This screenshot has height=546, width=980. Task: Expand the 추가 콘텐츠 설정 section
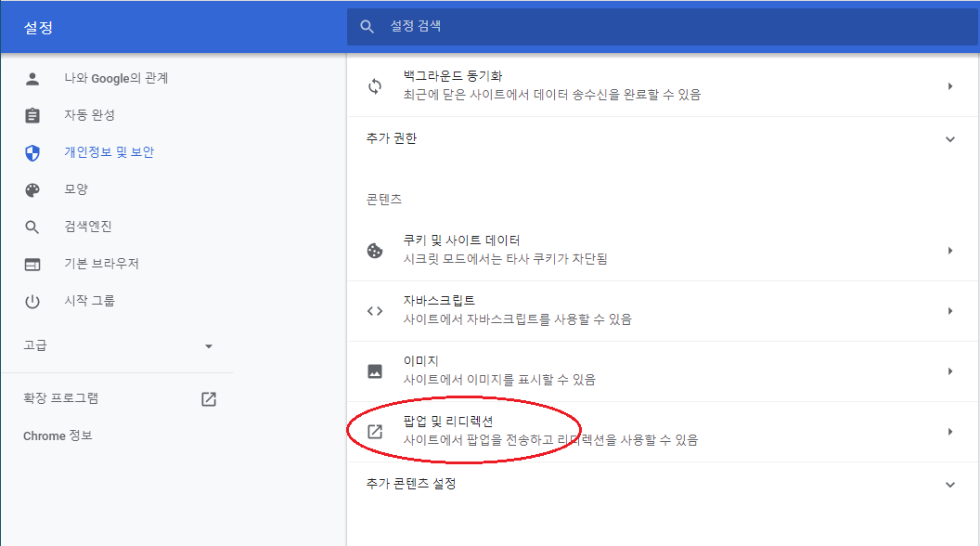[949, 485]
